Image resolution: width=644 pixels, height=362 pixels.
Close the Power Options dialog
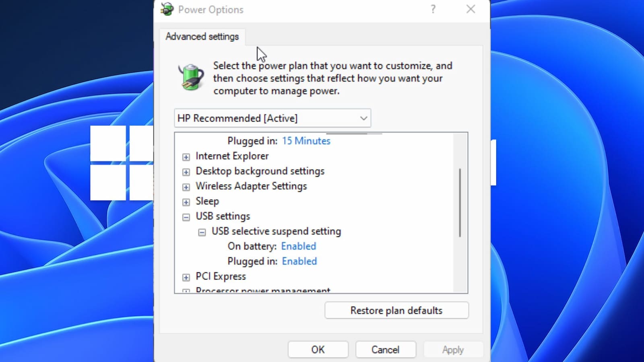pos(471,9)
